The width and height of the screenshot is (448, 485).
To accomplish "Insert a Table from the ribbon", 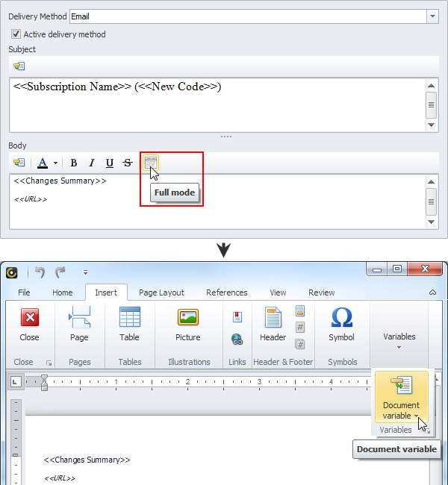I will point(129,325).
